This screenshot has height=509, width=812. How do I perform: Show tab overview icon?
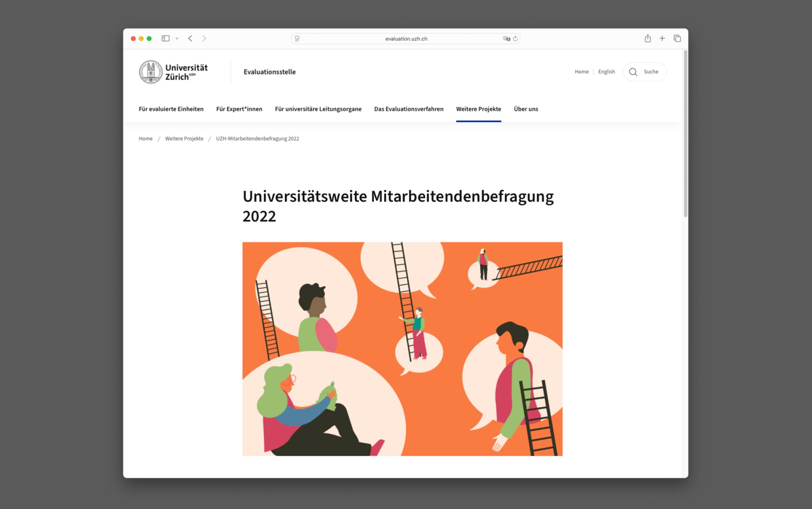(677, 38)
